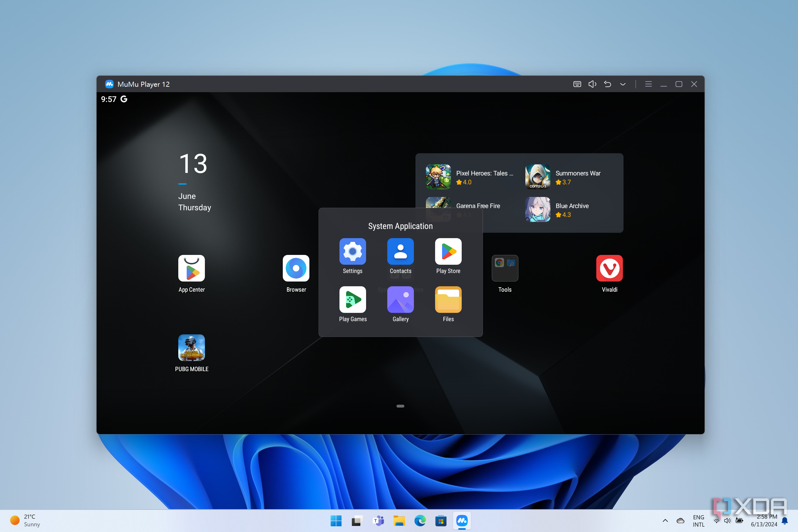
Task: Open the MuMu hamburger menu
Action: coord(649,84)
